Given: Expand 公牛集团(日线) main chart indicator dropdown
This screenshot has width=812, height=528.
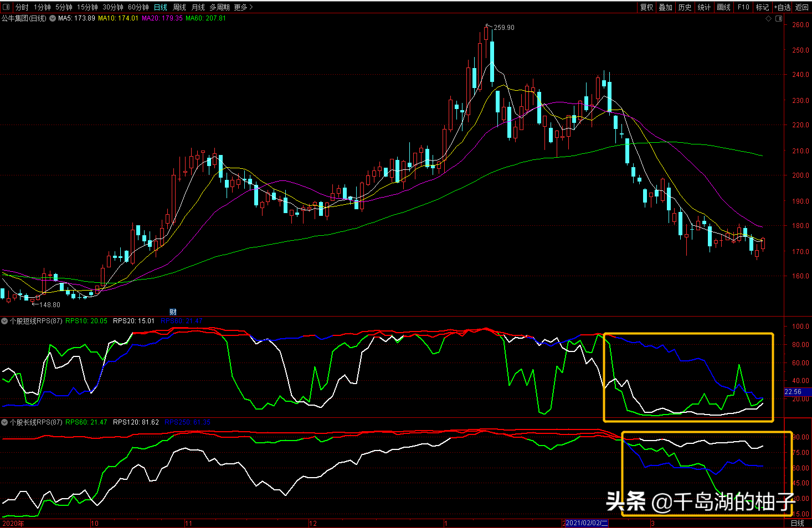Looking at the screenshot, I should pos(53,18).
